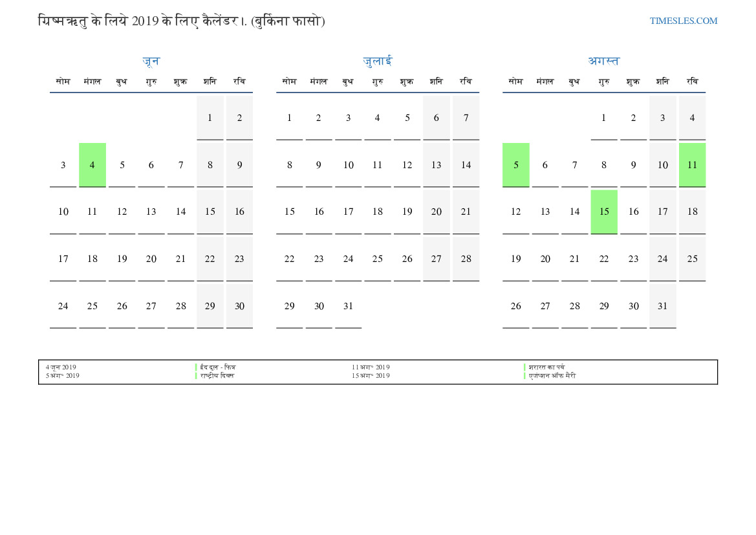Click date 30 in the June calendar
This screenshot has height=535, width=756.
239,306
